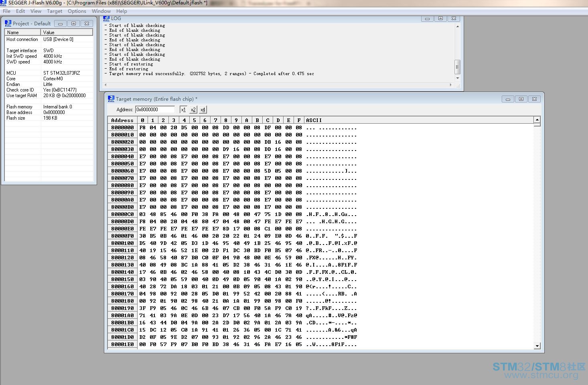The height and width of the screenshot is (385, 588).
Task: Open the File menu
Action: point(6,11)
